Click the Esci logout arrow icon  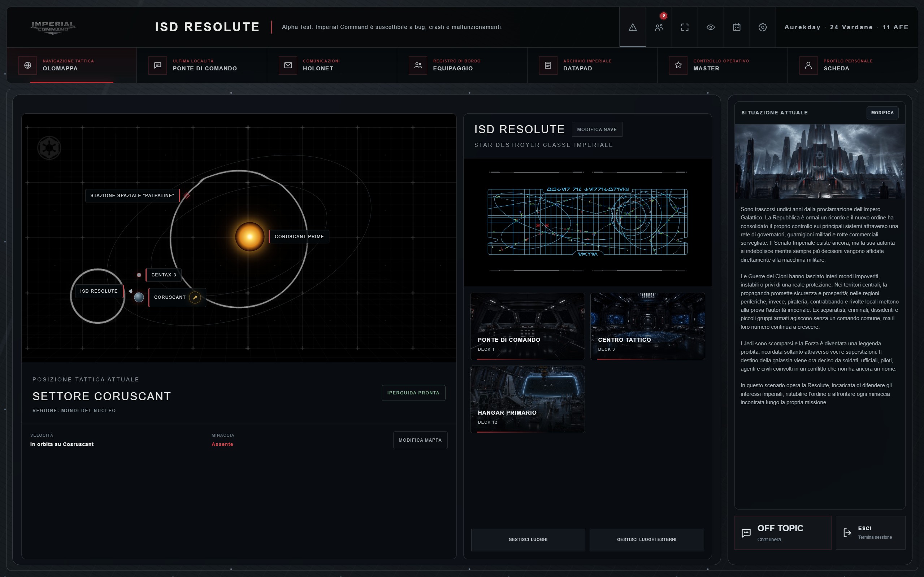(847, 533)
